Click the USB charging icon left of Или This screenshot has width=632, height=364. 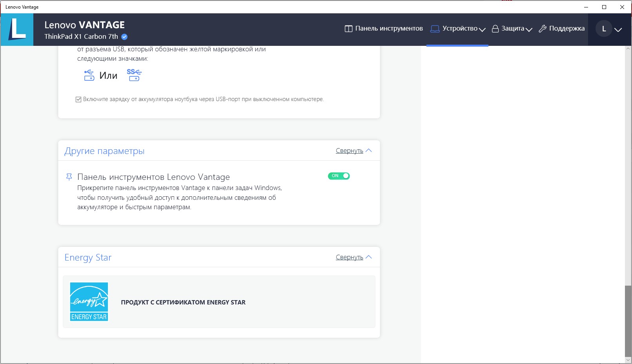(89, 75)
